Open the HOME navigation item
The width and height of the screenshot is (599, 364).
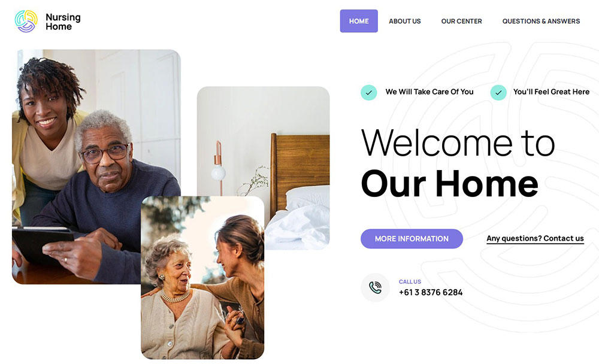point(359,21)
